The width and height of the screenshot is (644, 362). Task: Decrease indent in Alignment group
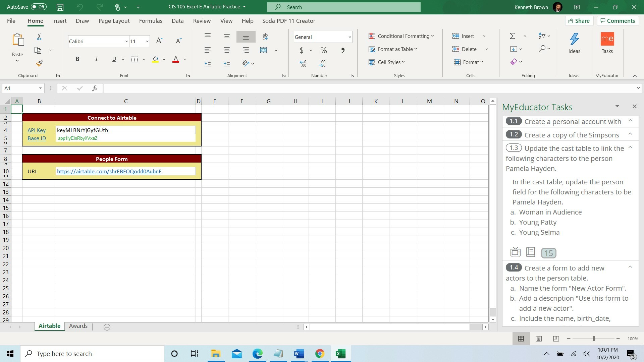pyautogui.click(x=208, y=63)
